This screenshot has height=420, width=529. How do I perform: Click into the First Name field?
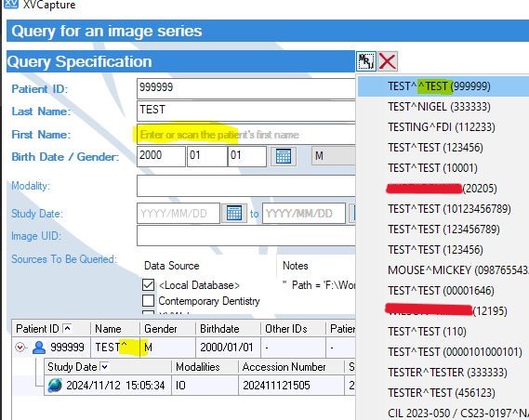(x=246, y=135)
